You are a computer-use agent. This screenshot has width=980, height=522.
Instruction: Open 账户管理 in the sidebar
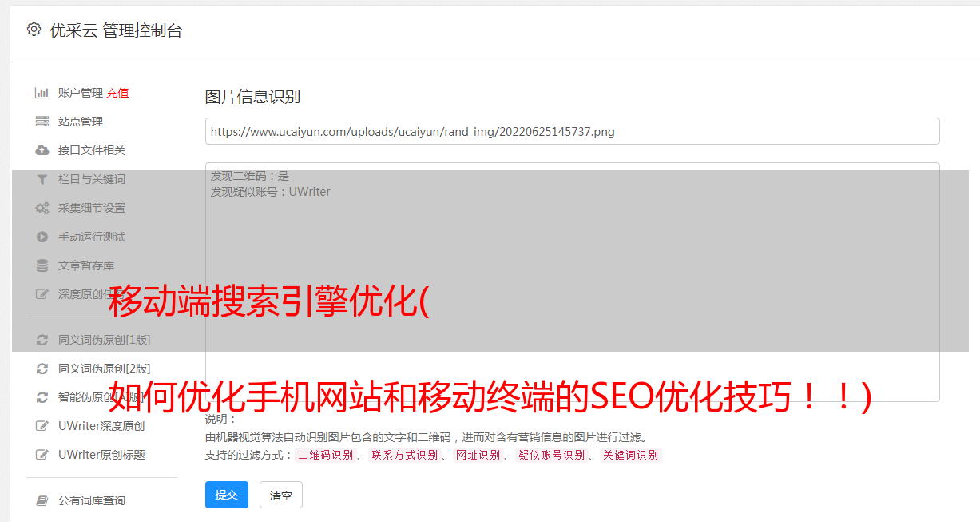click(x=81, y=93)
